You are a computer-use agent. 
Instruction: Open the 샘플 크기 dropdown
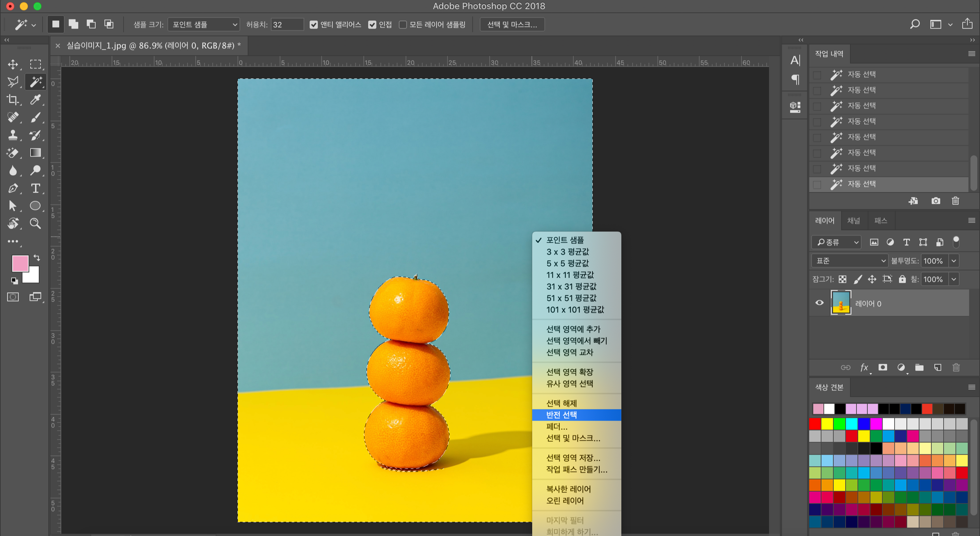pos(204,25)
